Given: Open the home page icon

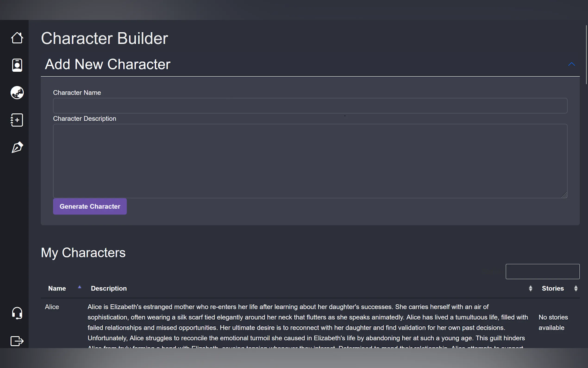Looking at the screenshot, I should coord(17,38).
